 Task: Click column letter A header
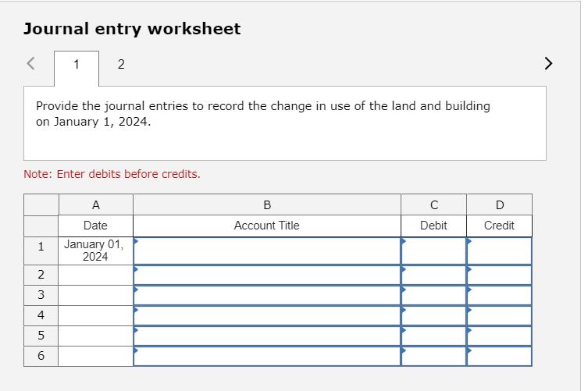(x=95, y=204)
